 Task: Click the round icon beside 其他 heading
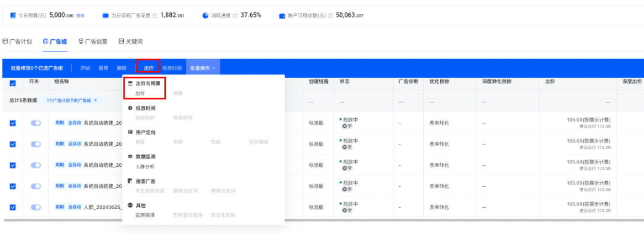[x=130, y=205]
